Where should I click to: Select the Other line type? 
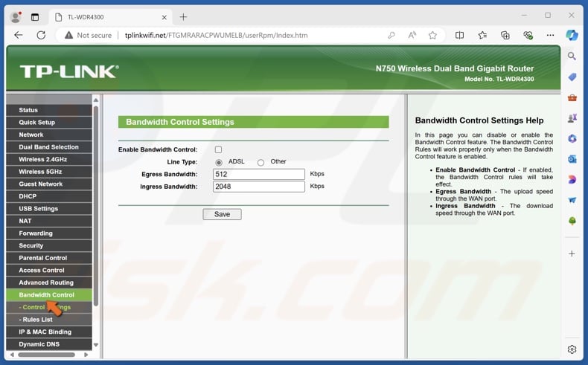pos(261,163)
